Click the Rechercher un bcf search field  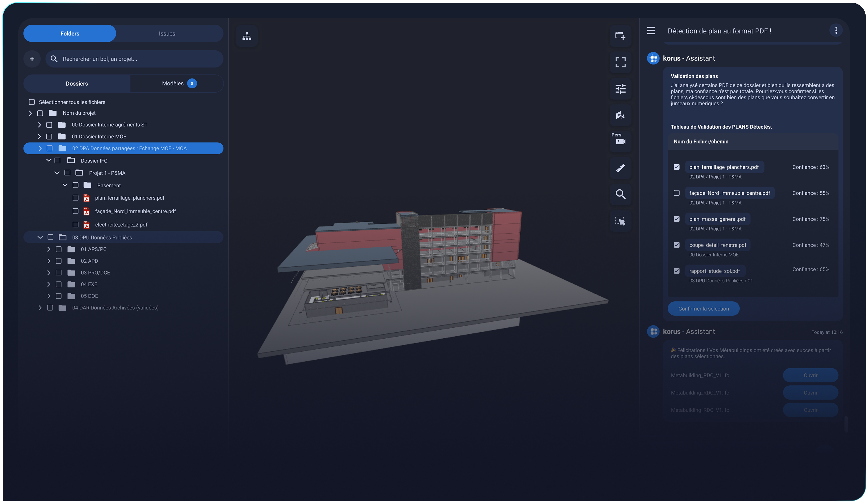pos(134,59)
